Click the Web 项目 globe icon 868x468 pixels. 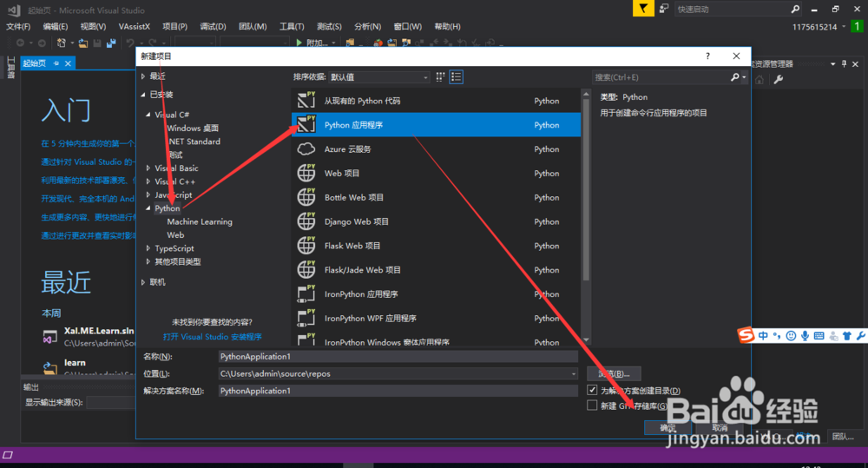pyautogui.click(x=306, y=173)
